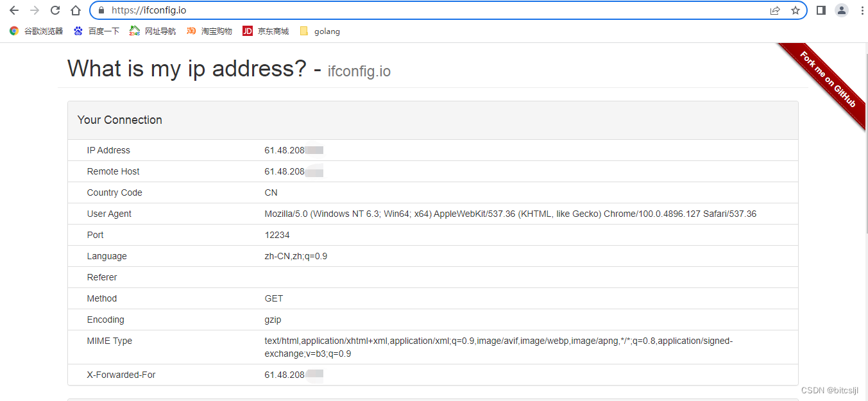Click the What is my ip address heading
The width and height of the screenshot is (868, 401).
point(187,69)
